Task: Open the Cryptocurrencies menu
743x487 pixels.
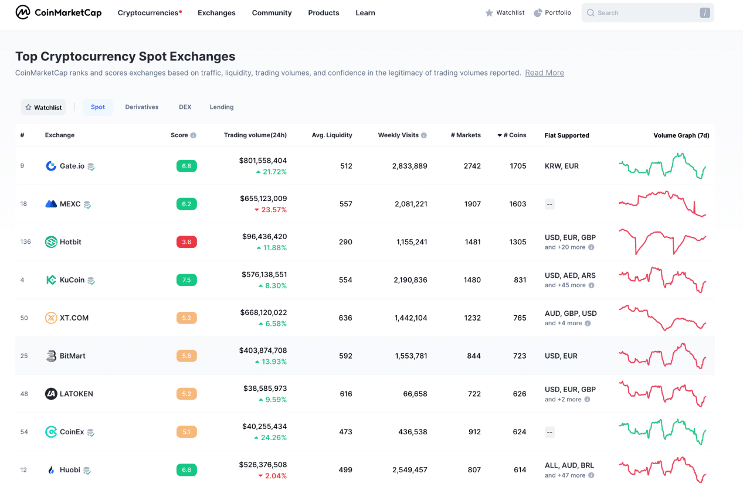Action: click(149, 13)
